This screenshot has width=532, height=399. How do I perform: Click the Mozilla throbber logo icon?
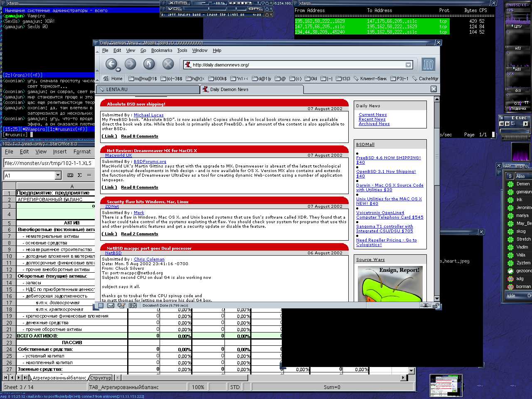[428, 64]
